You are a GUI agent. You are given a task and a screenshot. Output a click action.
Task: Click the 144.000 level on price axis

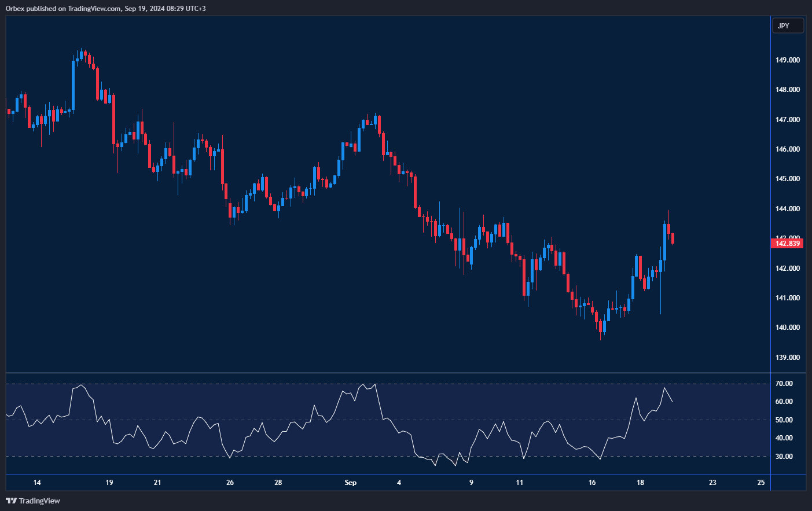coord(788,209)
